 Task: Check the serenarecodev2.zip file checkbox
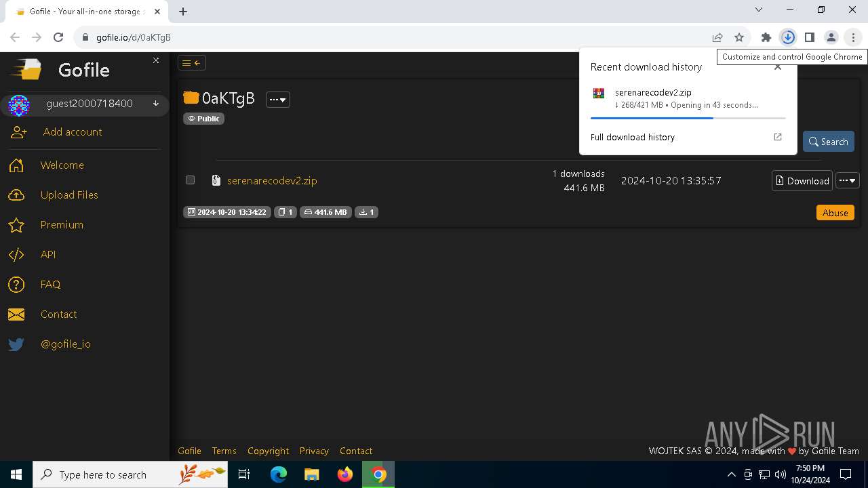(x=190, y=180)
